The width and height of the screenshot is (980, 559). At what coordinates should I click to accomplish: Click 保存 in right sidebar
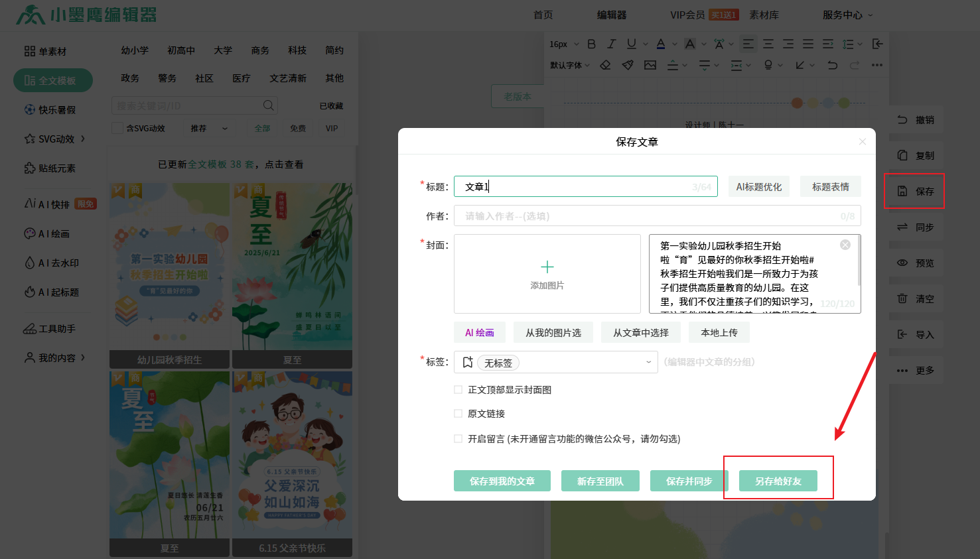click(x=915, y=191)
